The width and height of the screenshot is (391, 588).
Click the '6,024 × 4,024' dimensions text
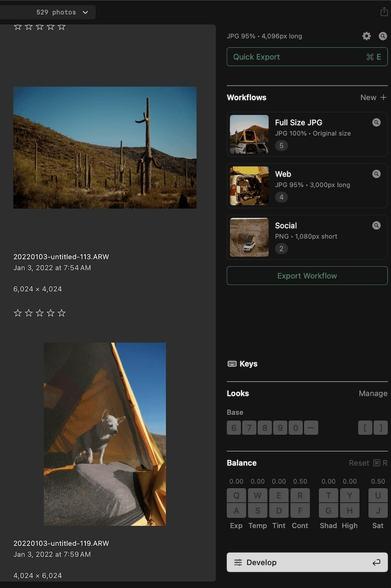tap(37, 289)
